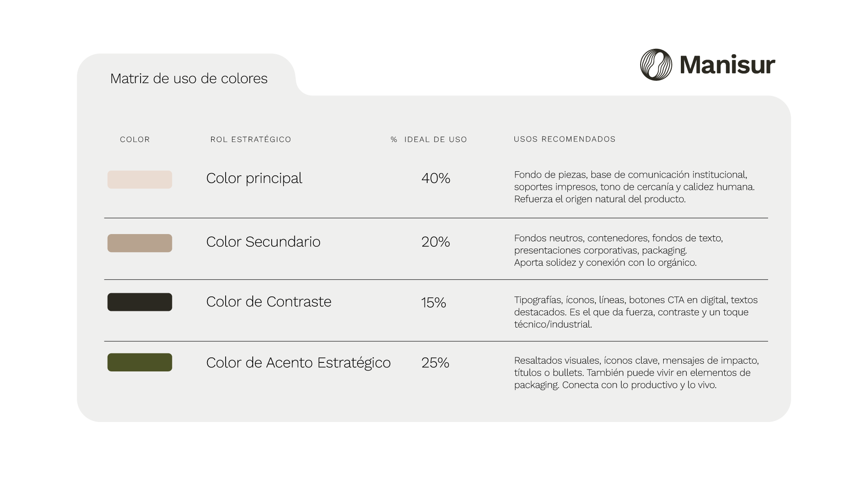The height and width of the screenshot is (488, 868).
Task: Click the light pink Color principal swatch
Action: (140, 179)
